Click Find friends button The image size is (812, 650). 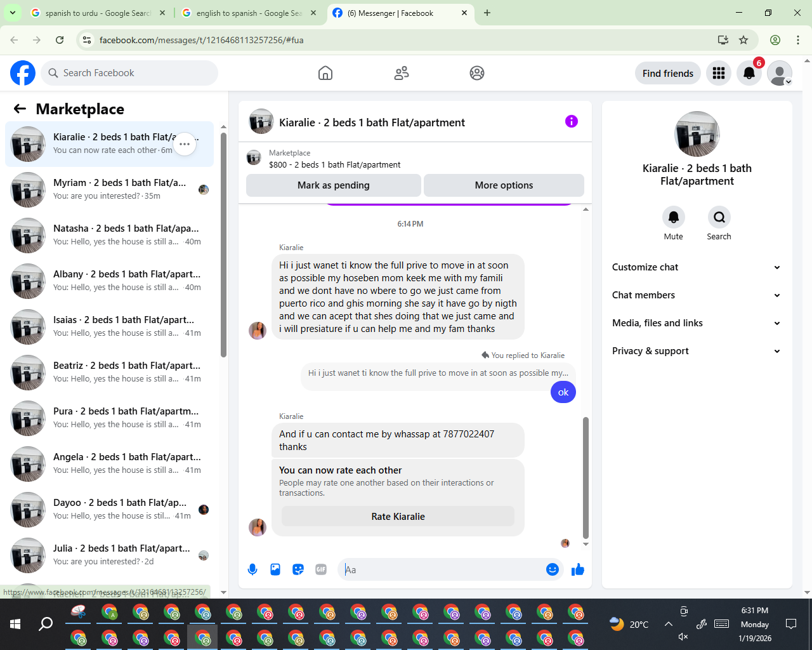(x=668, y=73)
